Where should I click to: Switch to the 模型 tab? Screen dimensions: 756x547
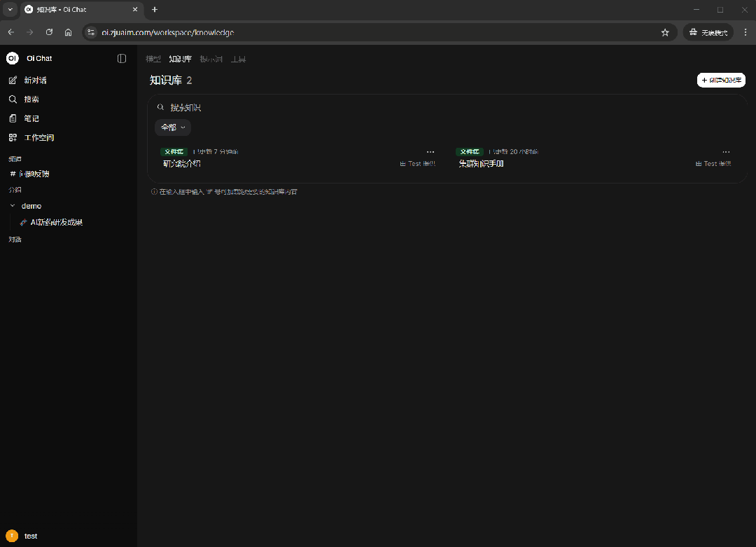[153, 59]
